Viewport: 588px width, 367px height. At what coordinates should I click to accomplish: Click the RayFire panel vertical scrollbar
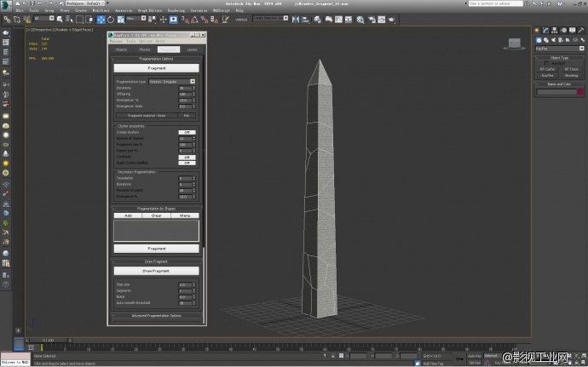[204, 285]
